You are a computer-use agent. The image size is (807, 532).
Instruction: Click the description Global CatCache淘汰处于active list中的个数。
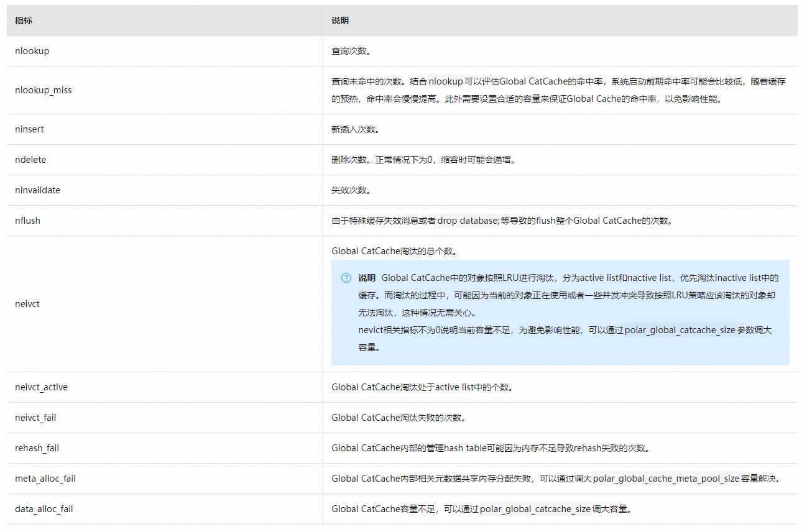coord(422,387)
